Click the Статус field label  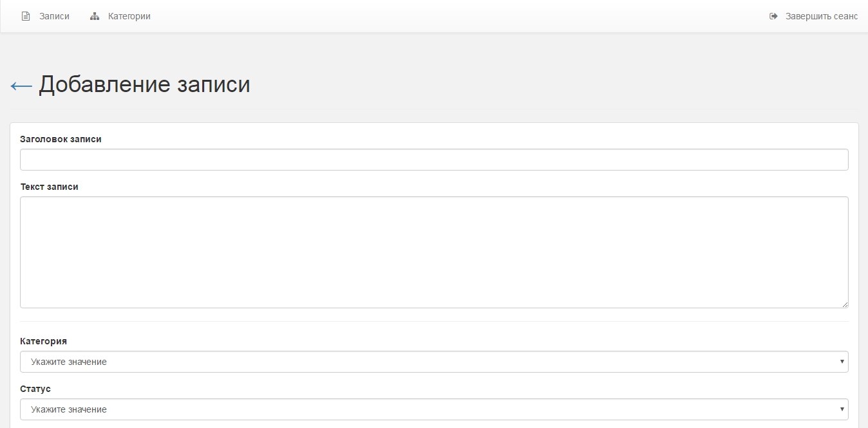pyautogui.click(x=35, y=389)
